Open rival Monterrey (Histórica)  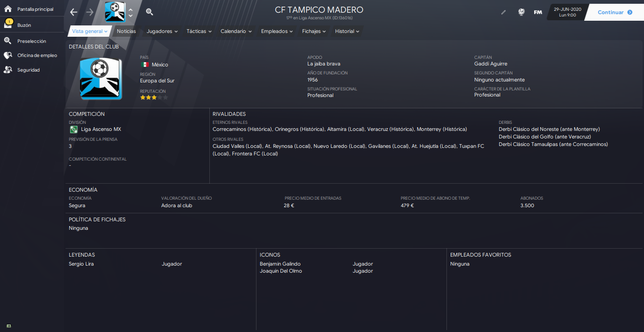click(x=442, y=129)
